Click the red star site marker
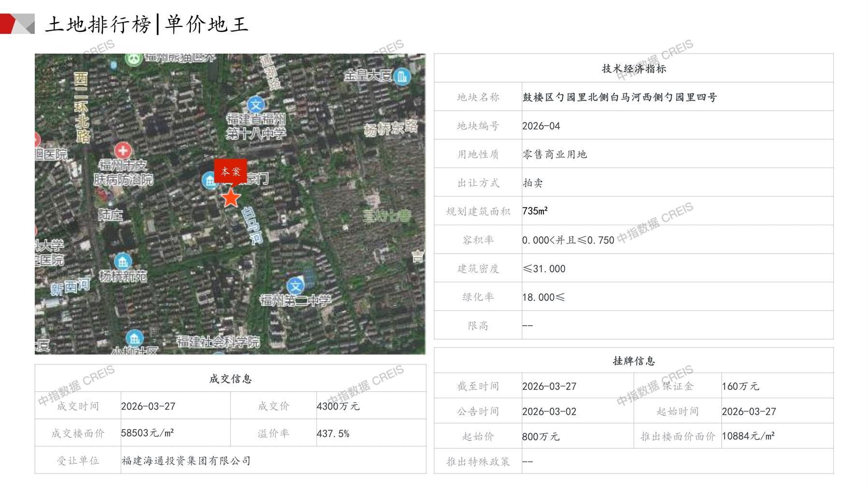 [x=231, y=198]
